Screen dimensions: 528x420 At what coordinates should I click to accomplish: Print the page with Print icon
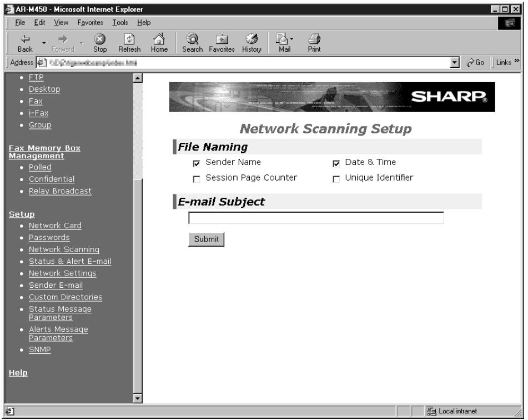[x=314, y=39]
